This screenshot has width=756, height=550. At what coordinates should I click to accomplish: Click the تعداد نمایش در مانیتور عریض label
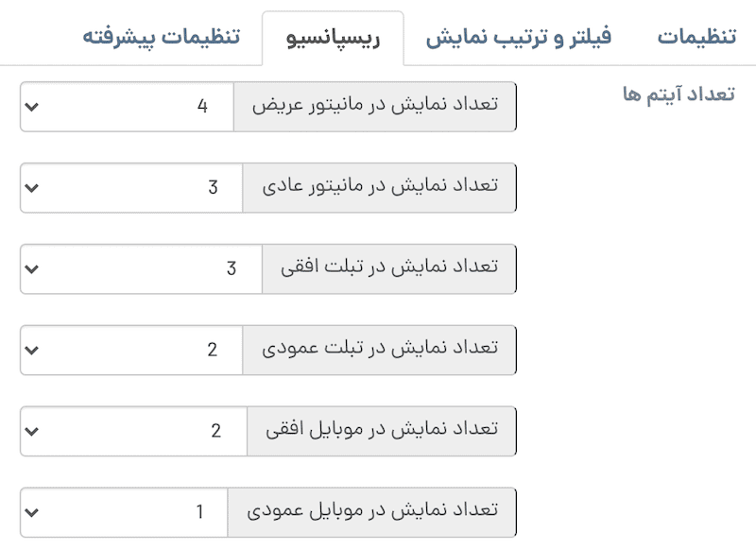[x=374, y=106]
